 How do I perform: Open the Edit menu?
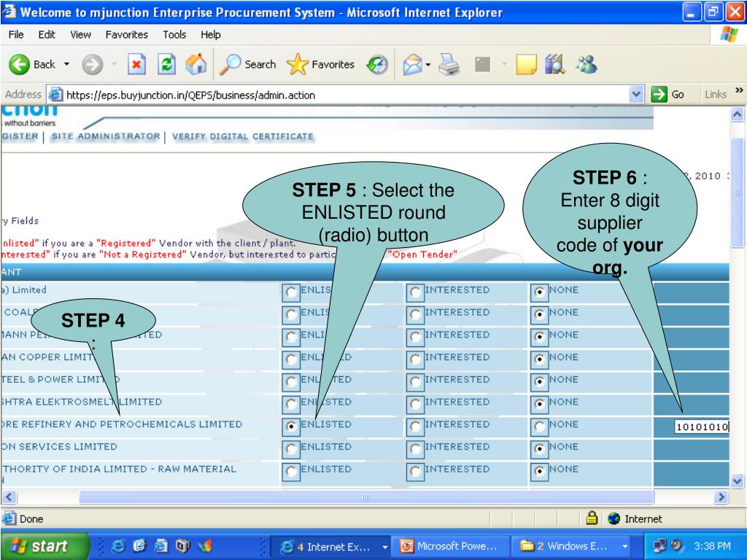click(47, 34)
